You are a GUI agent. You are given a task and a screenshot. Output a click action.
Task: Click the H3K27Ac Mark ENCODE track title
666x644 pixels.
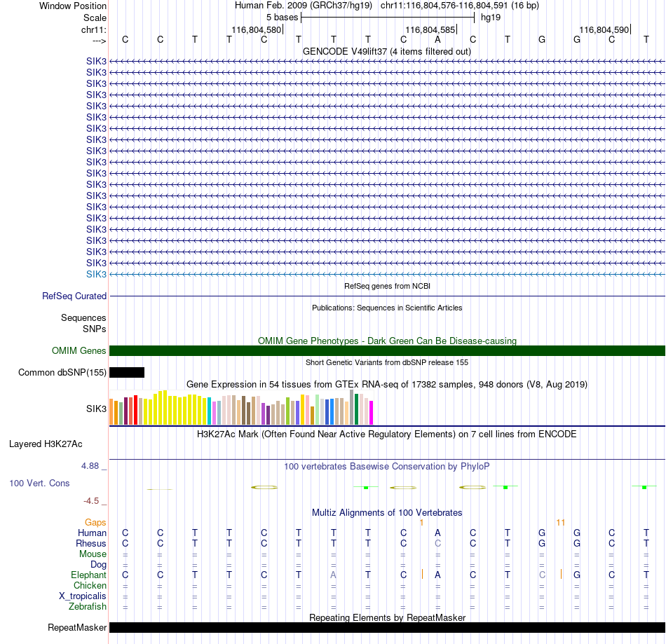tap(387, 434)
